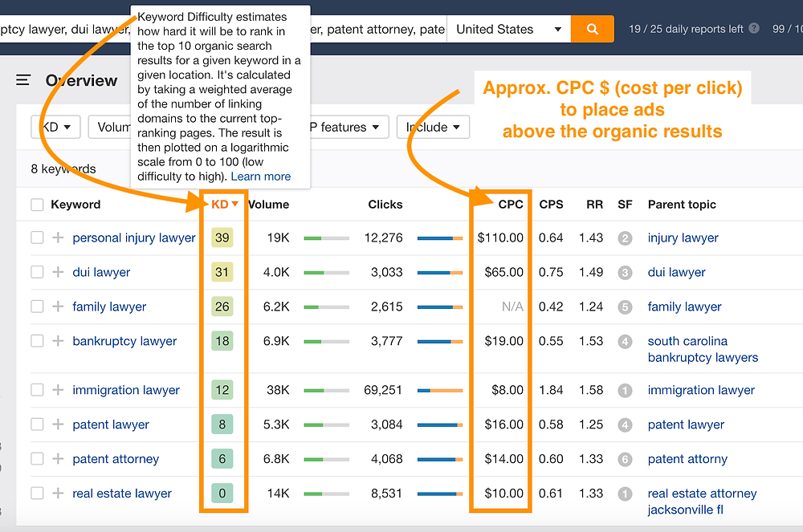The width and height of the screenshot is (803, 532).
Task: Open the SERP features filter dropdown
Action: [349, 127]
